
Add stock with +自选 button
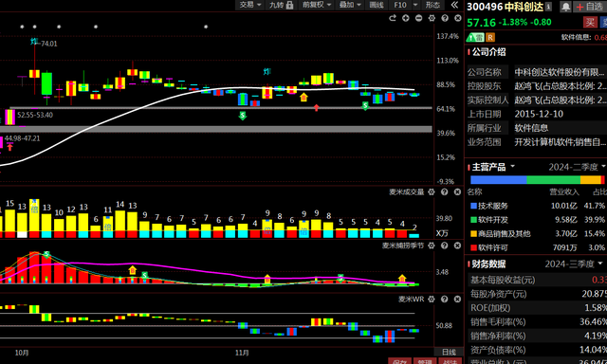point(590,7)
